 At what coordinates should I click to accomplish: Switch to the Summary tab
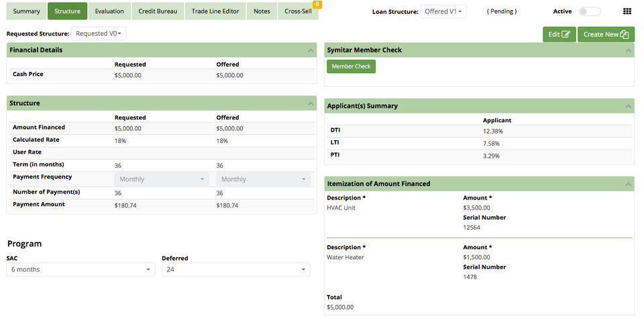click(26, 11)
